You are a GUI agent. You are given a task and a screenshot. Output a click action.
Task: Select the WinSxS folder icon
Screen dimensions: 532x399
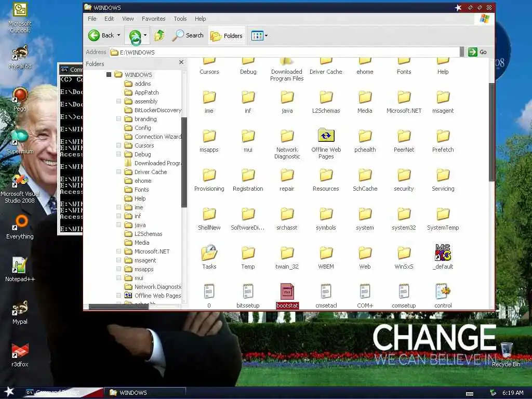coord(404,253)
